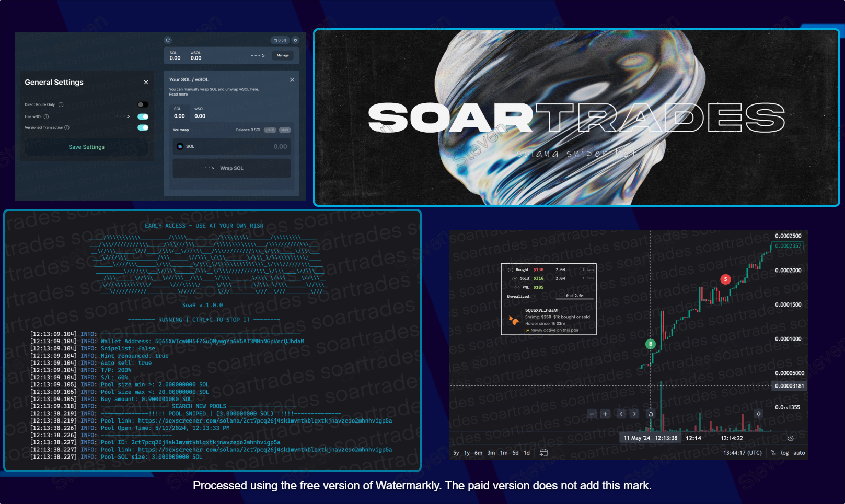Click the Buy amount line in terminal

pos(111,399)
